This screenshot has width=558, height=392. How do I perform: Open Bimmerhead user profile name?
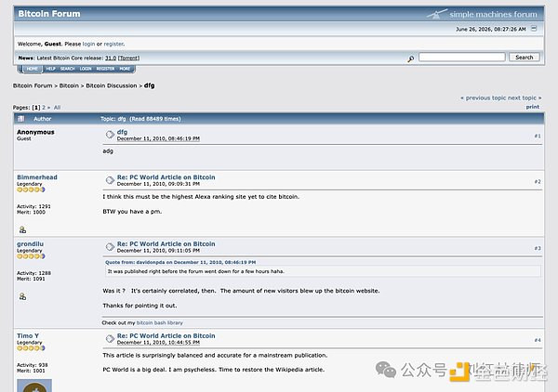(37, 177)
